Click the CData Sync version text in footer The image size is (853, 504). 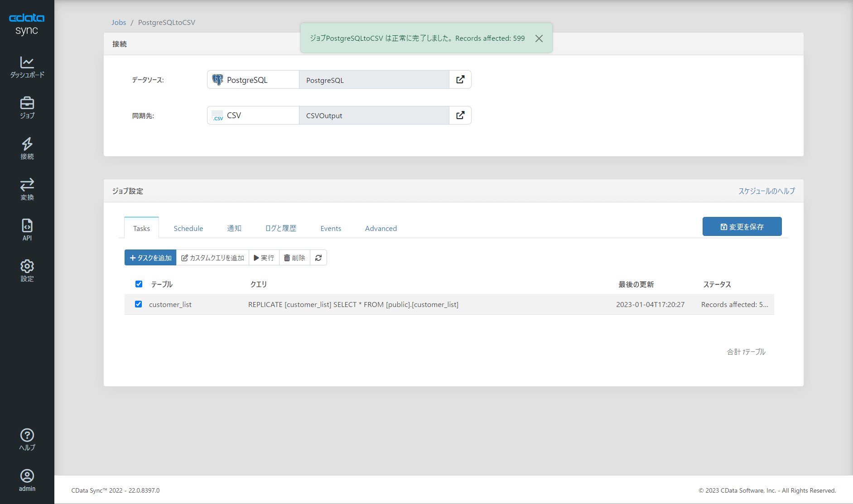coord(116,490)
